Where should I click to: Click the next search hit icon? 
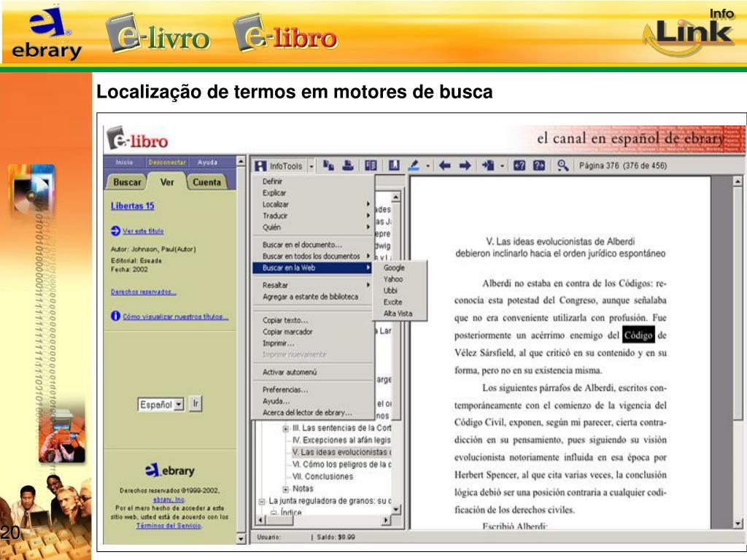pos(539,166)
